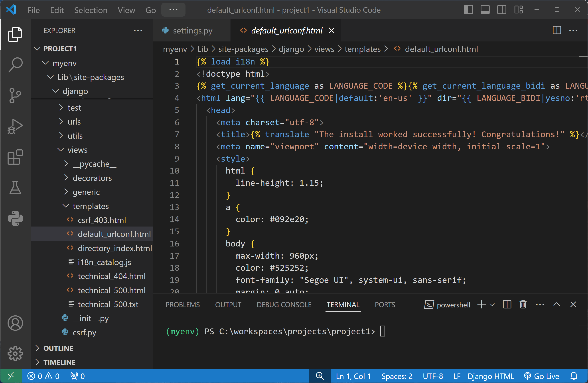Open technical_404.html in the explorer
This screenshot has width=588, height=383.
tap(111, 276)
